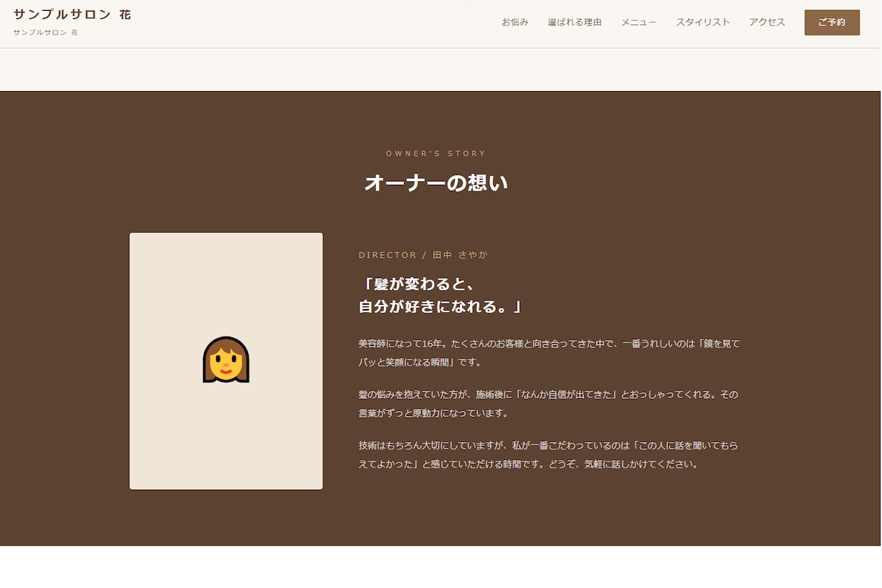Click the OWNER'S STORY label

[436, 153]
